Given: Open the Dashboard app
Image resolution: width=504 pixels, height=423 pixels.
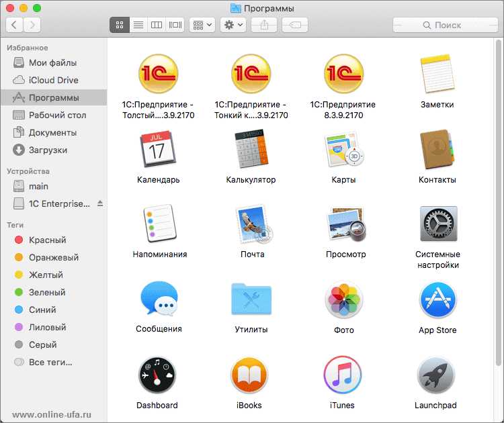Looking at the screenshot, I should pyautogui.click(x=157, y=375).
